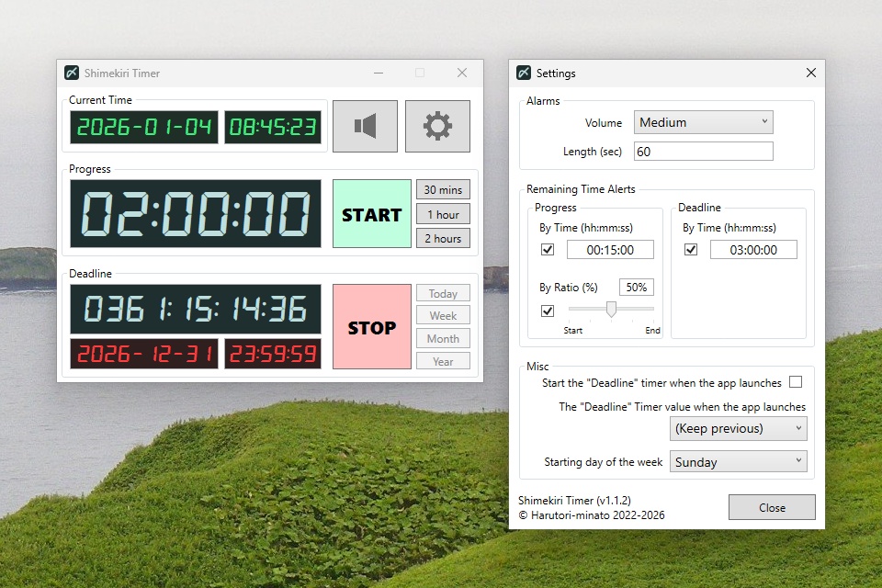Click Deadline By Time 03:00:00 field

753,250
